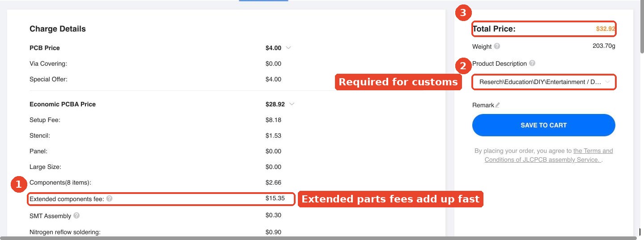The height and width of the screenshot is (240, 644).
Task: Click the 'Extended parts fees add up fast' callout
Action: coord(391,199)
